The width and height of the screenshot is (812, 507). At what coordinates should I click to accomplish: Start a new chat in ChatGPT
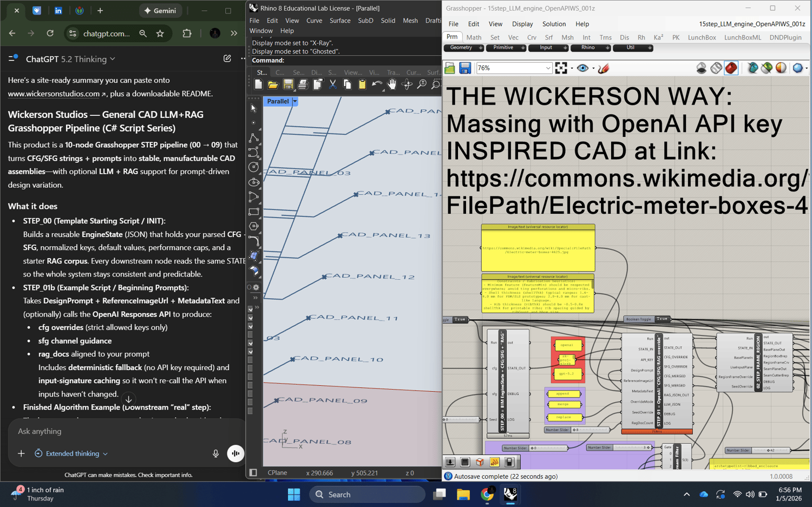tap(227, 58)
